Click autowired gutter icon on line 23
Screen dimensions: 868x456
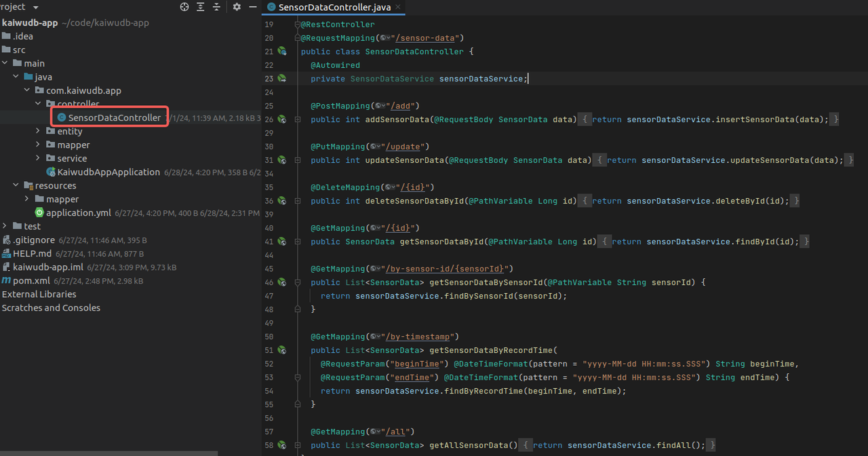click(x=281, y=79)
